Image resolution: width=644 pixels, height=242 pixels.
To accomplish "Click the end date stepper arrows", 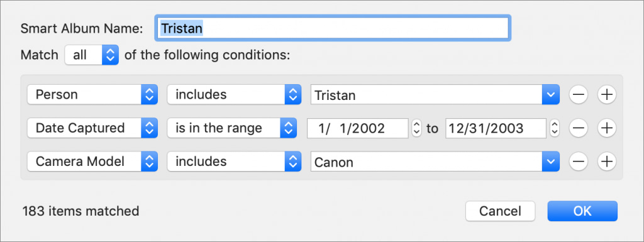I will [x=555, y=128].
